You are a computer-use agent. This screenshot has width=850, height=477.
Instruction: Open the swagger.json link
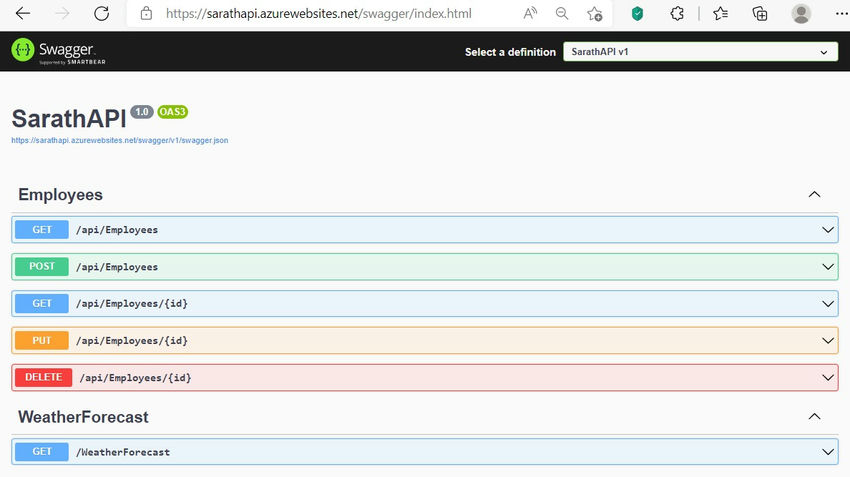(x=120, y=140)
